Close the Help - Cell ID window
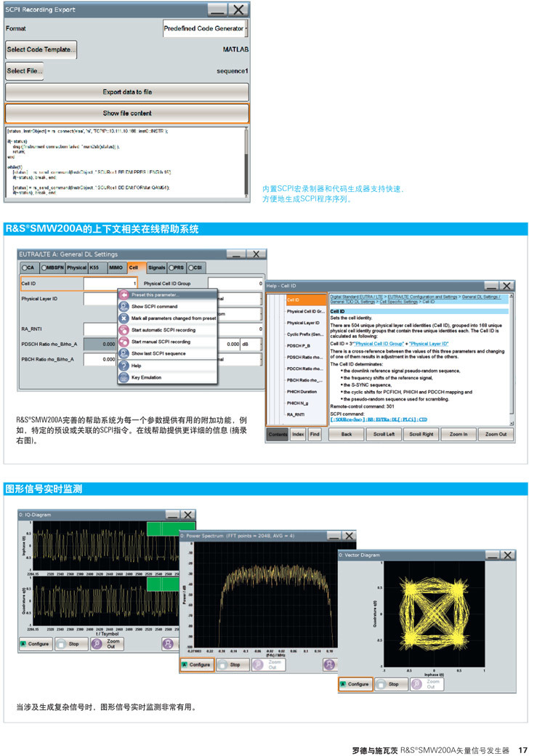The width and height of the screenshot is (545, 756). pyautogui.click(x=507, y=286)
